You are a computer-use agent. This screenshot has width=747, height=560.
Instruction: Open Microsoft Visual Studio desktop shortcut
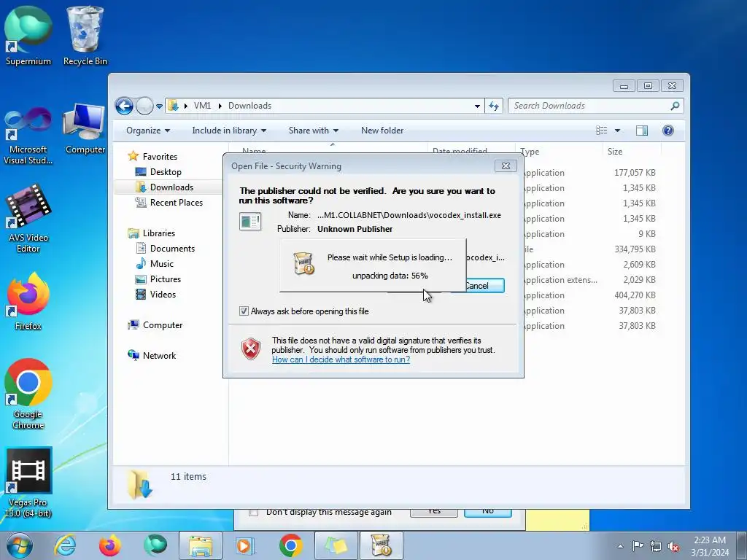(x=28, y=136)
